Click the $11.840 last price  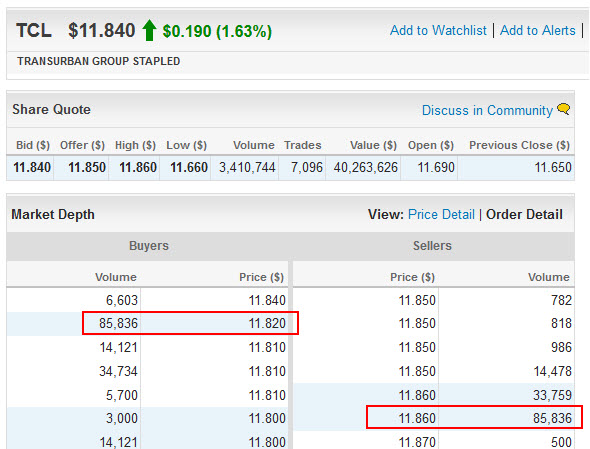click(102, 30)
